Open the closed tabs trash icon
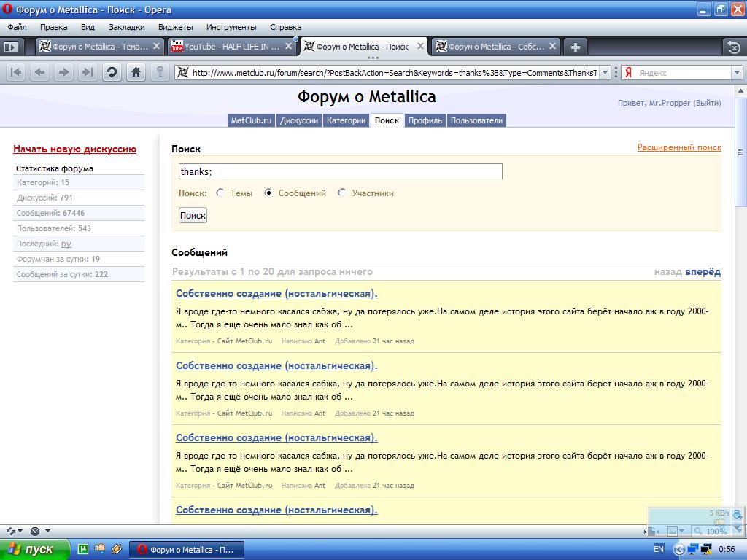747x560 pixels. 733,47
